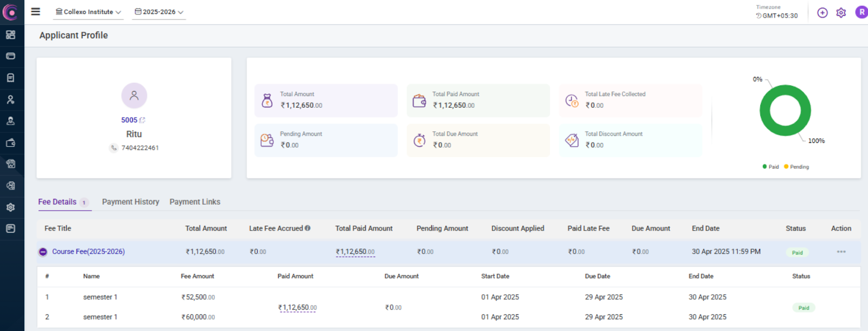Click the settings gear in the top right
This screenshot has width=868, height=331.
(841, 12)
